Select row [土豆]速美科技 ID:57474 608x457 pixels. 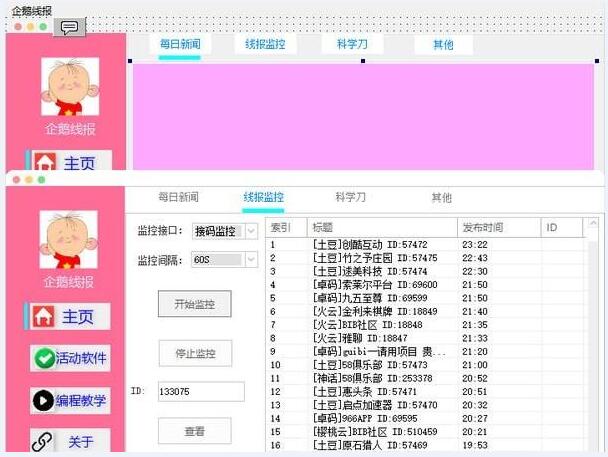(427, 271)
